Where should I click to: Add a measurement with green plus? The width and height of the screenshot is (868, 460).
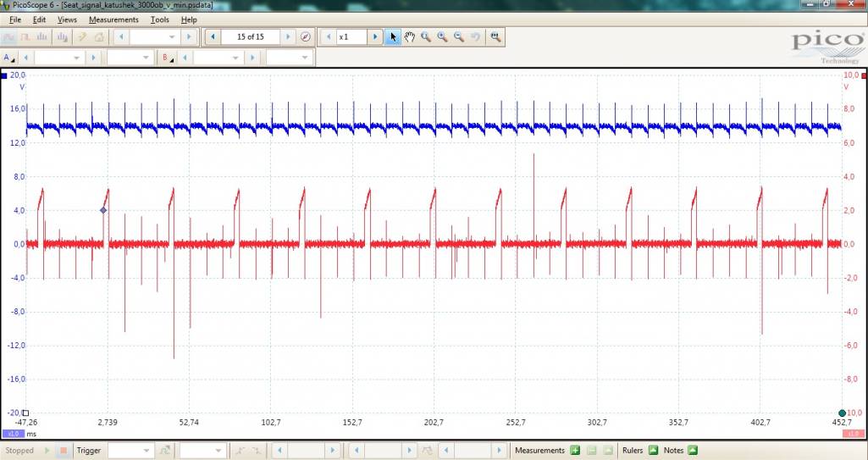pyautogui.click(x=575, y=451)
